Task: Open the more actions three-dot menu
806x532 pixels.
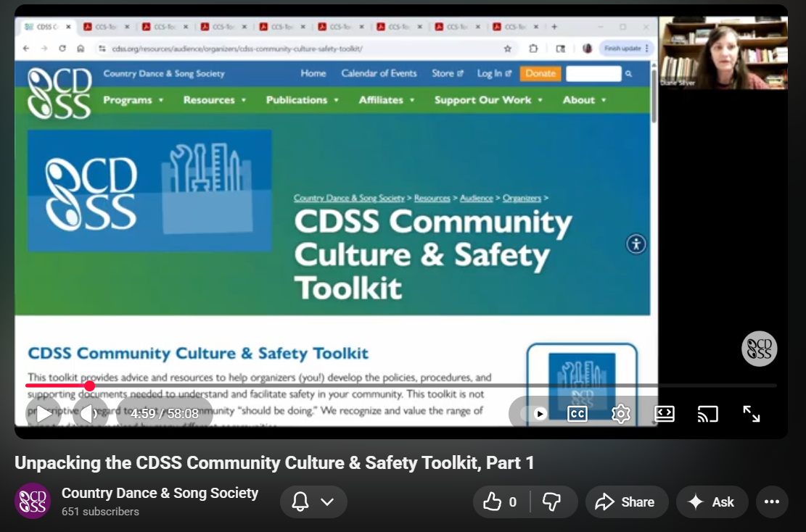Action: [x=772, y=502]
